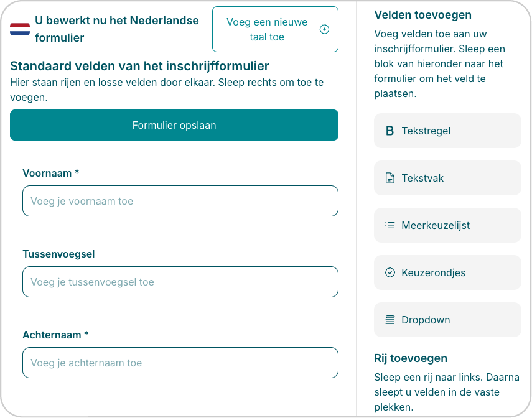Click the 'Achternaam *' field label
Viewport: 532px width, 418px height.
point(55,335)
